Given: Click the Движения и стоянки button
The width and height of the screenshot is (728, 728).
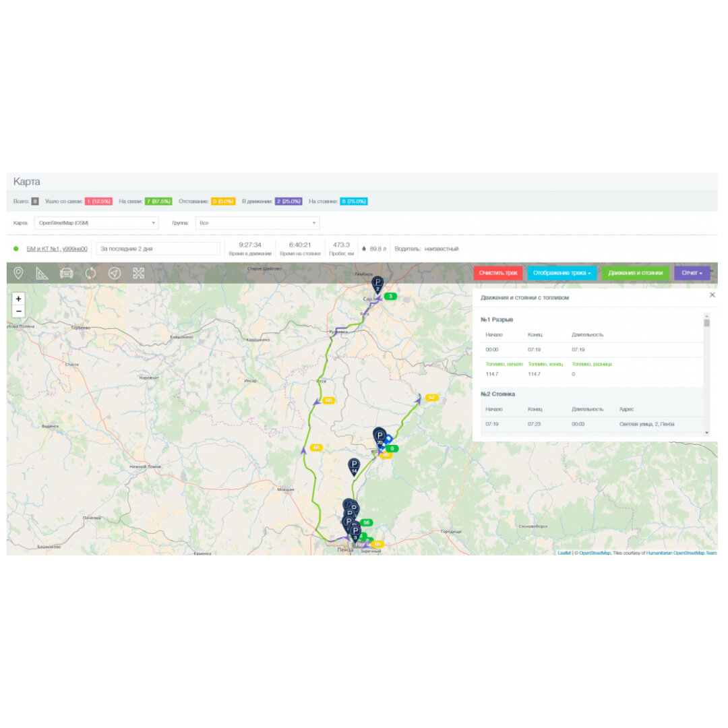Looking at the screenshot, I should pyautogui.click(x=635, y=273).
